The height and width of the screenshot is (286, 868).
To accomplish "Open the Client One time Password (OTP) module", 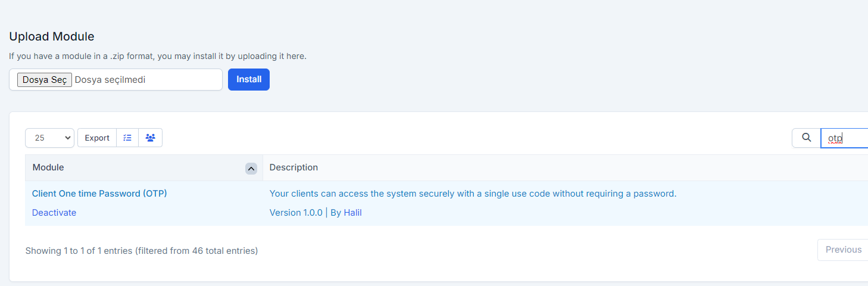I will click(99, 194).
